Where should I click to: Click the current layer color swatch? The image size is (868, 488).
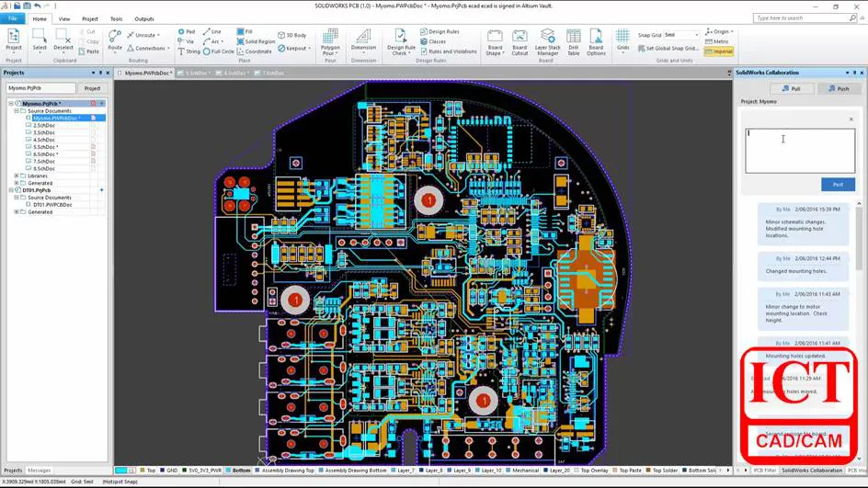click(x=121, y=471)
